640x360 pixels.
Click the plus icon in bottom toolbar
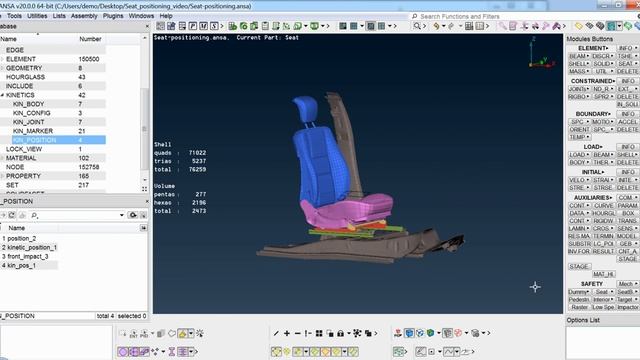(x=287, y=333)
